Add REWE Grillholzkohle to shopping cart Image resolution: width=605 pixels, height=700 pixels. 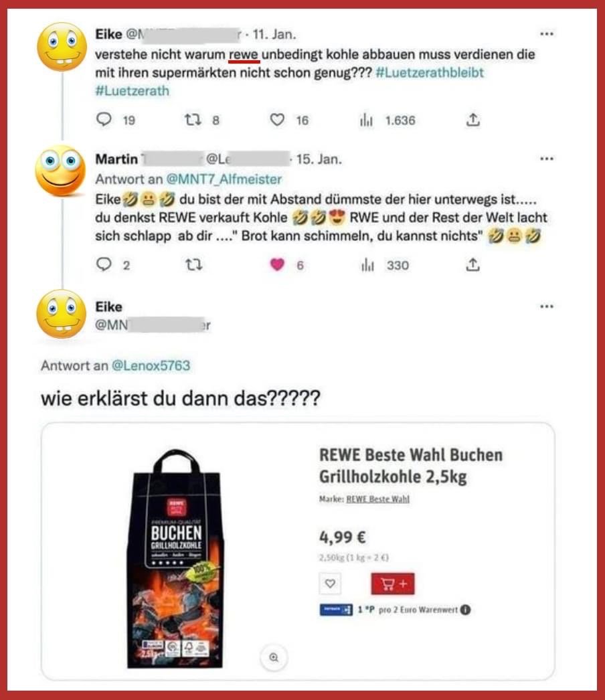pos(393,584)
